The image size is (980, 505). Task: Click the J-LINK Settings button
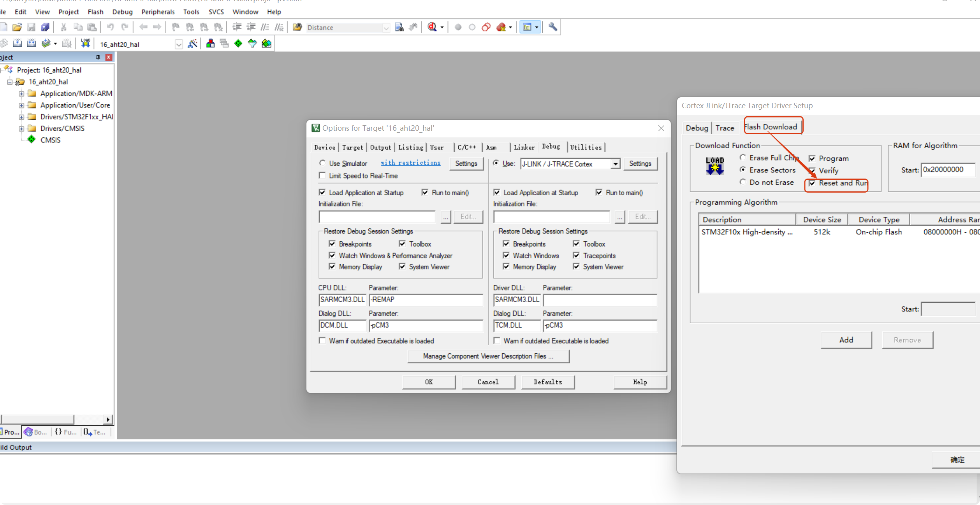tap(640, 164)
